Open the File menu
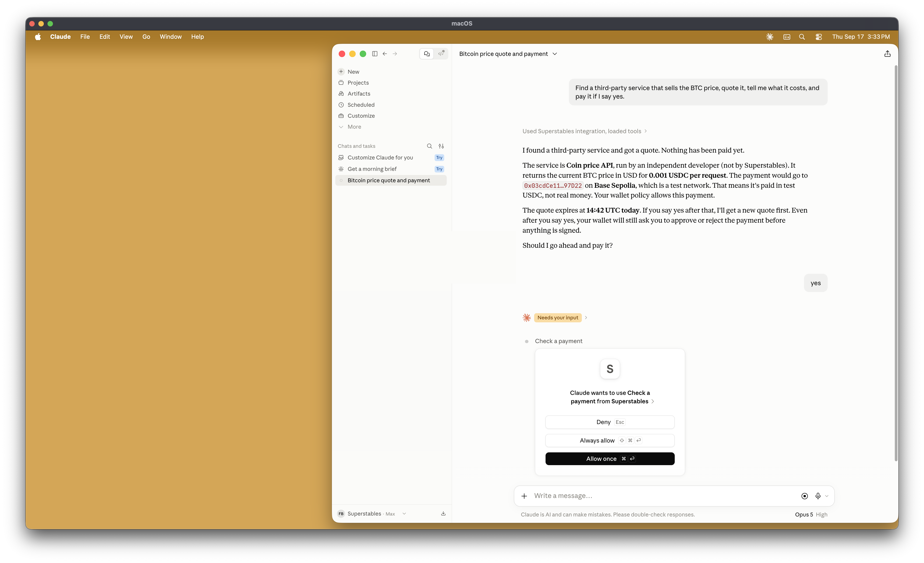Image resolution: width=924 pixels, height=563 pixels. [x=85, y=36]
